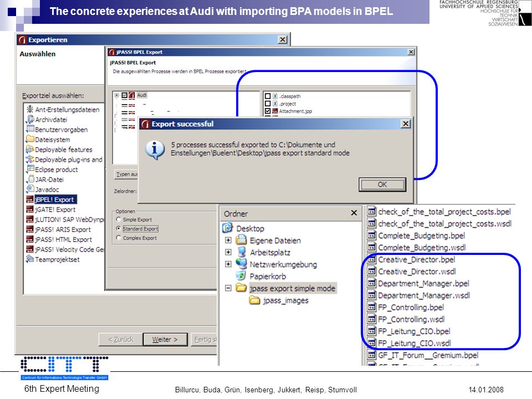Expand the Netzwerkumgebung node

[228, 264]
